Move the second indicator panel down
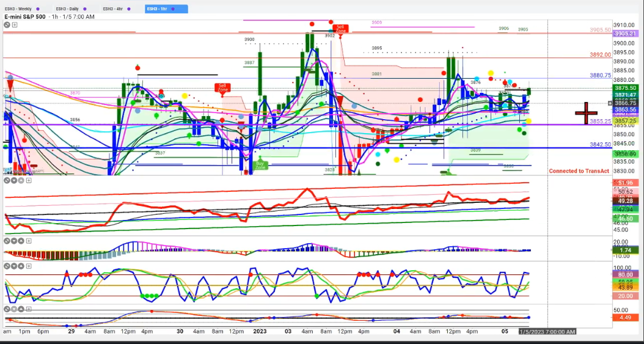The width and height of the screenshot is (644, 344). click(x=14, y=180)
